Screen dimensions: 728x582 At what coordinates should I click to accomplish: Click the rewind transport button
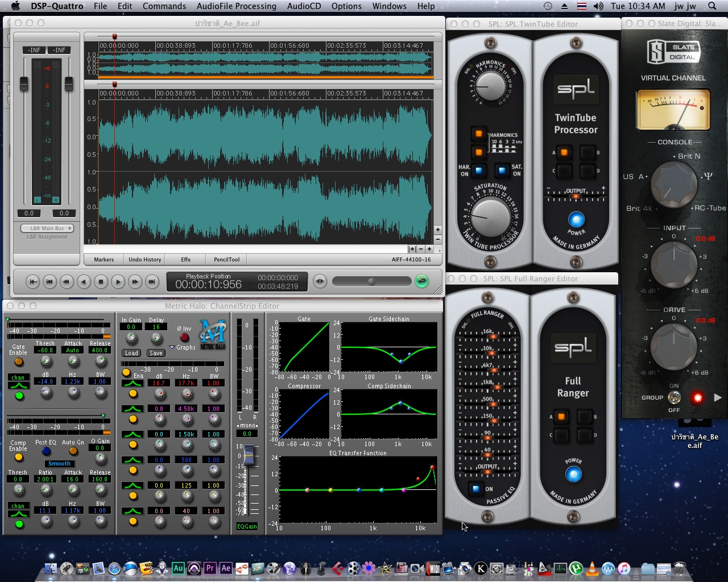click(67, 281)
